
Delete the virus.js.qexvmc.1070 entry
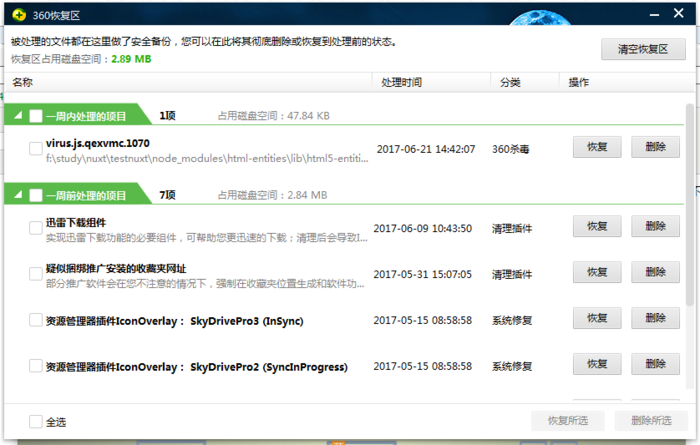[655, 147]
